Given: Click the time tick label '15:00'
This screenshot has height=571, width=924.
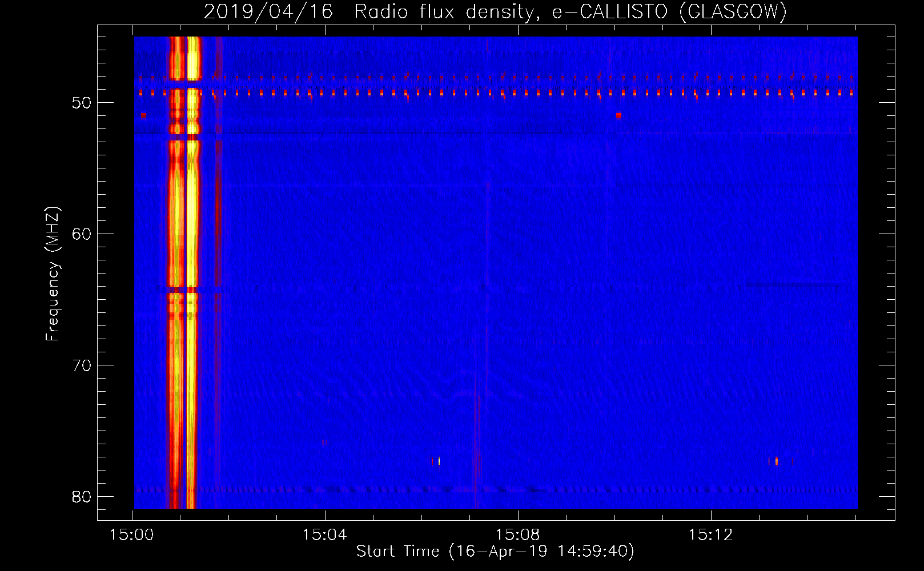Looking at the screenshot, I should pos(132,535).
